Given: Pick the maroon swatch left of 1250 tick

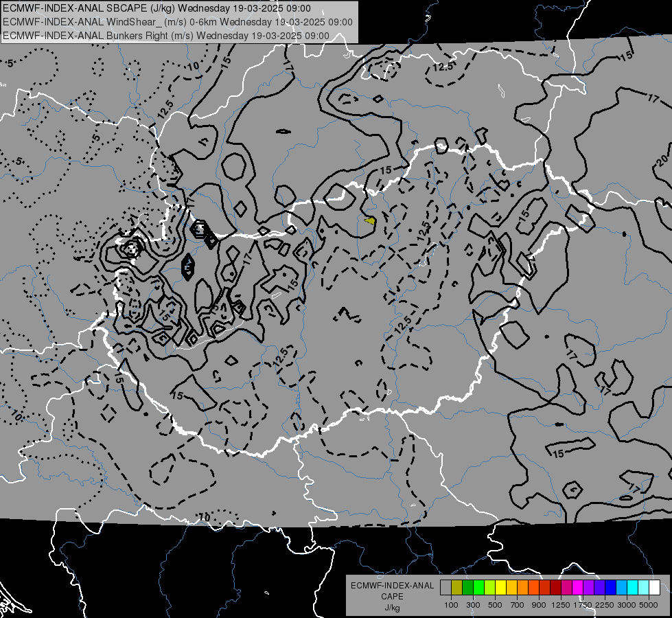Looking at the screenshot, I should 555,588.
